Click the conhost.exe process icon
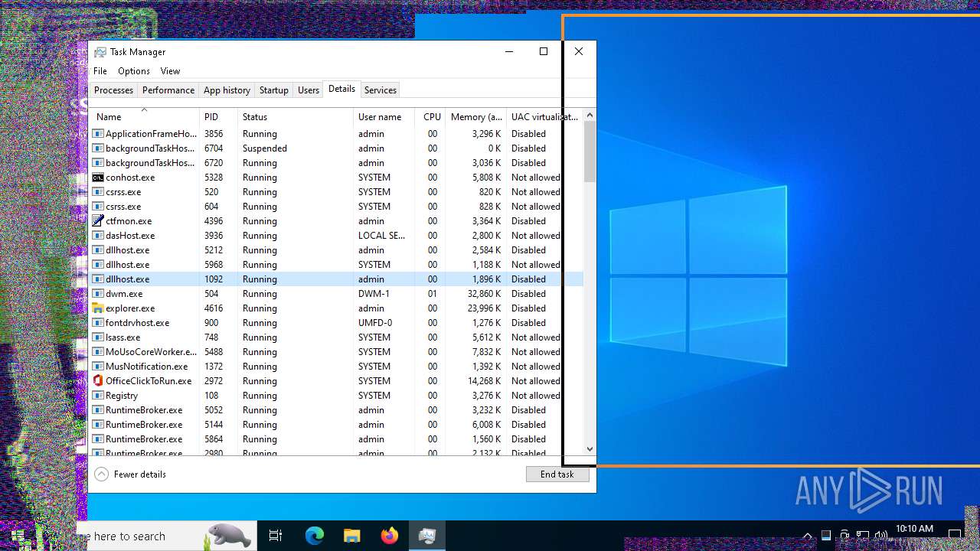Viewport: 980px width, 551px height. pyautogui.click(x=98, y=178)
